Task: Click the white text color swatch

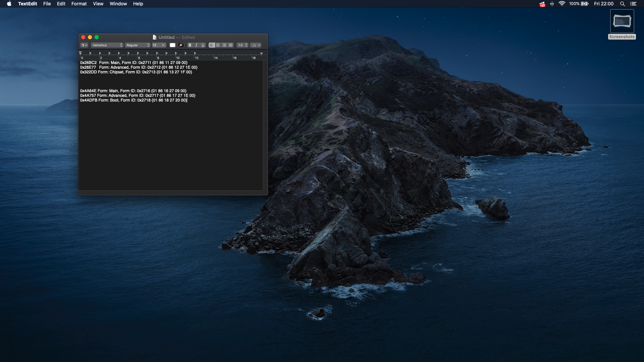Action: 172,45
